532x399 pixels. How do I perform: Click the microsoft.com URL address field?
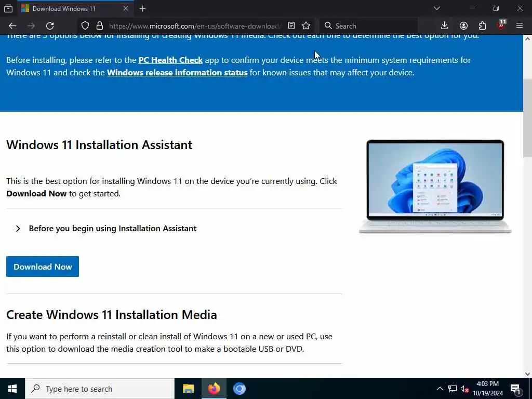tap(194, 26)
